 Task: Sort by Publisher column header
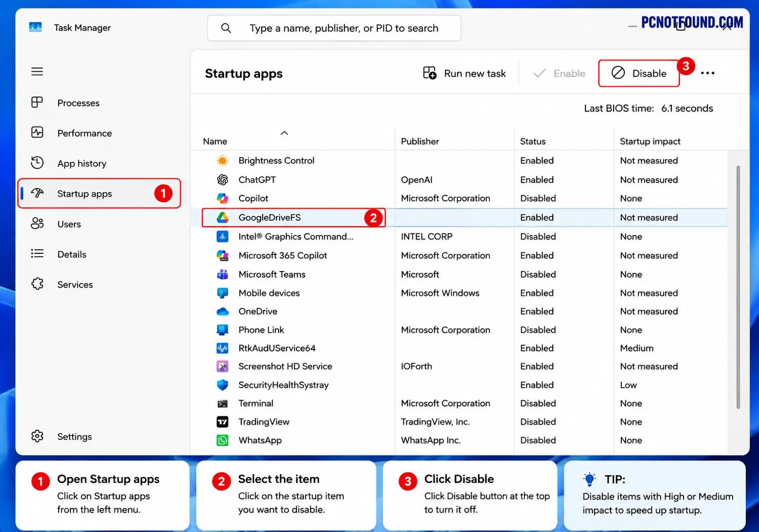420,141
